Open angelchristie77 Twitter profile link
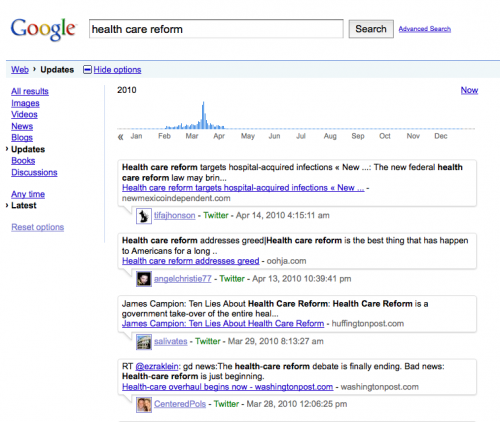Viewport: 500px width, 422px height. point(183,279)
